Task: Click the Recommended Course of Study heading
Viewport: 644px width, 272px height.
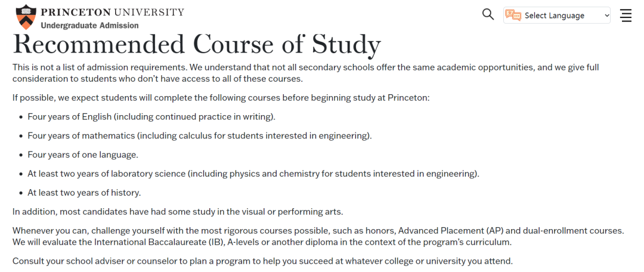Action: coord(197,45)
